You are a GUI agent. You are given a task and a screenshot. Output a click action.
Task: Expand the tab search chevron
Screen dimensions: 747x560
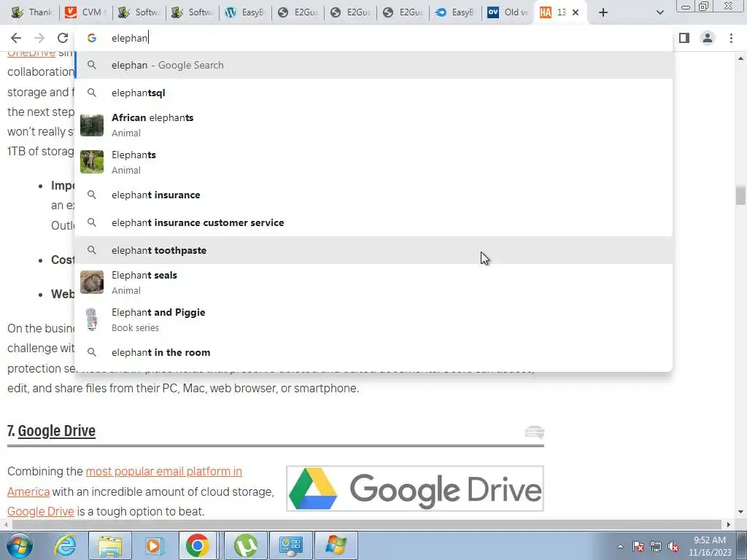(659, 12)
